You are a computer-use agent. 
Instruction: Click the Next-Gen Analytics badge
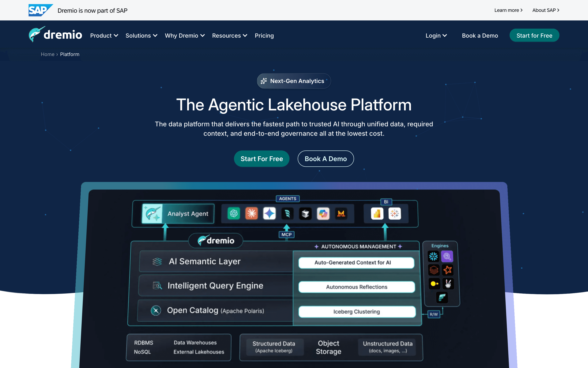coord(294,81)
